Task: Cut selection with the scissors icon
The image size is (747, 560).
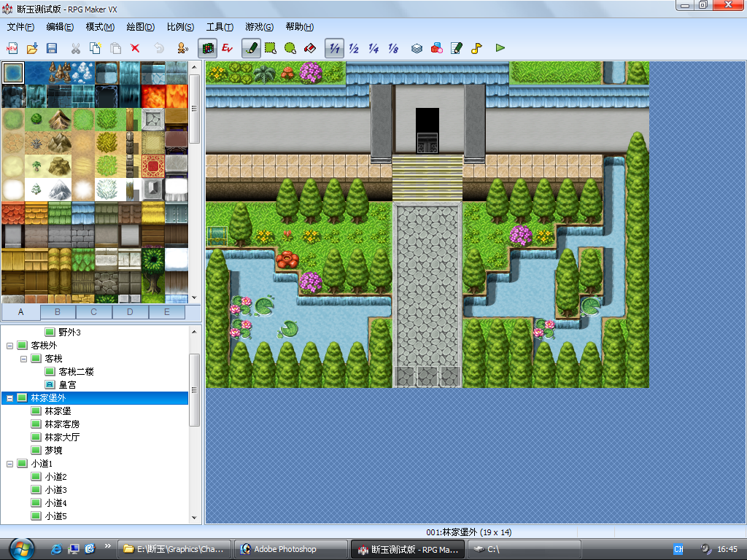Action: coord(75,48)
